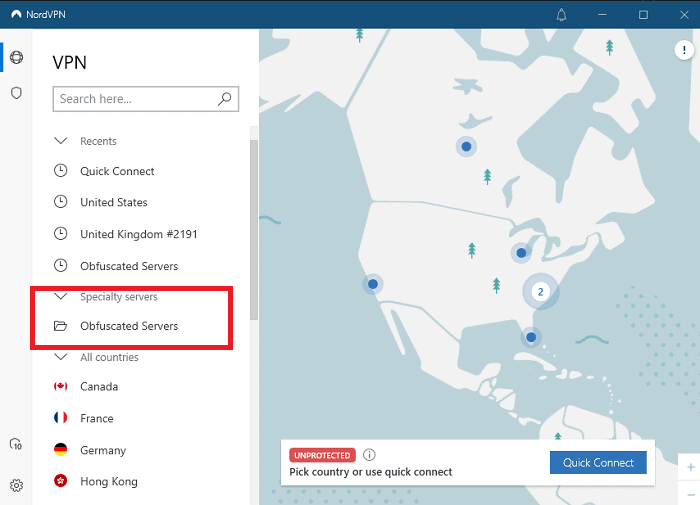700x505 pixels.
Task: Click the info icon beside Unprotected
Action: 369,455
